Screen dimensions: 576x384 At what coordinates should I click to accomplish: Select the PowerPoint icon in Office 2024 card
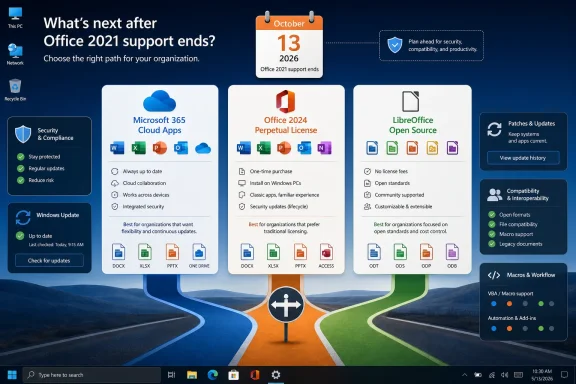point(284,148)
